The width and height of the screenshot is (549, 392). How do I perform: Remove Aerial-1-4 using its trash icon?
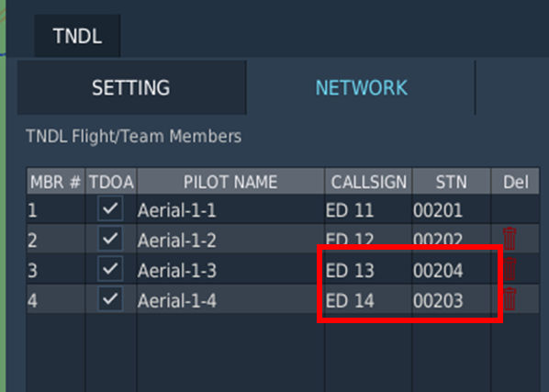point(510,299)
